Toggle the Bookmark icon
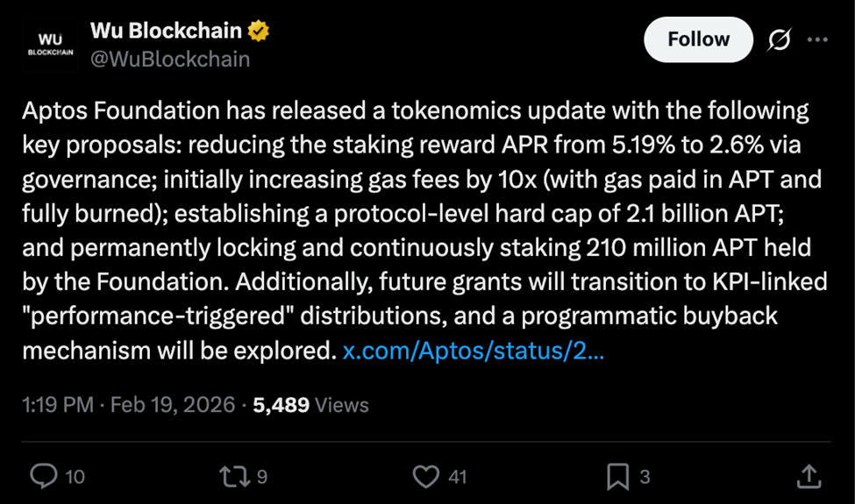Screen dimensions: 855x504 617,476
